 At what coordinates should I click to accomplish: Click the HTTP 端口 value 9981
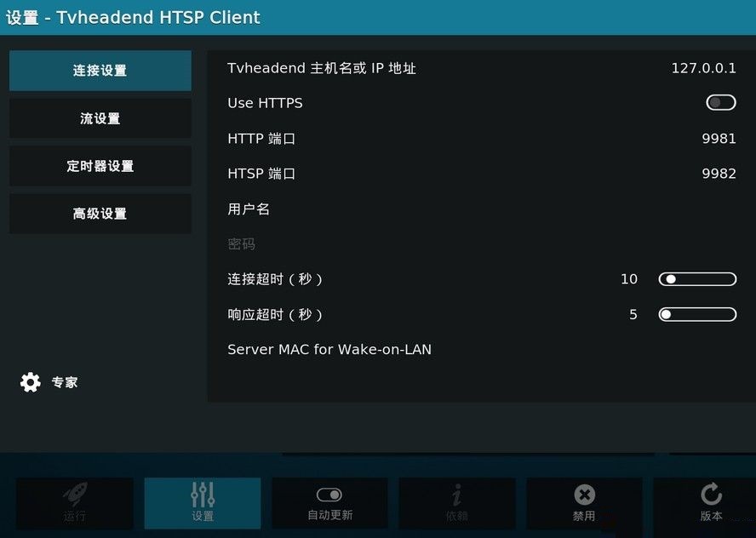coord(719,139)
